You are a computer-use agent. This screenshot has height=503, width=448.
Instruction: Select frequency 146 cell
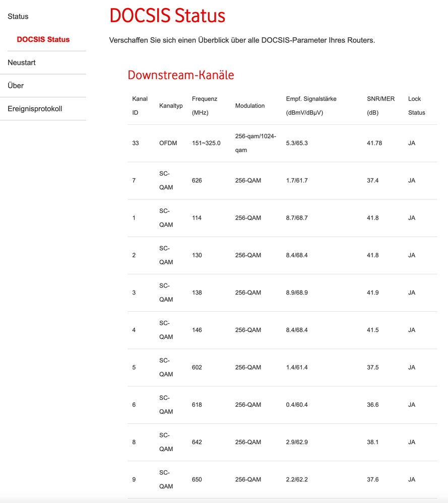pos(197,330)
